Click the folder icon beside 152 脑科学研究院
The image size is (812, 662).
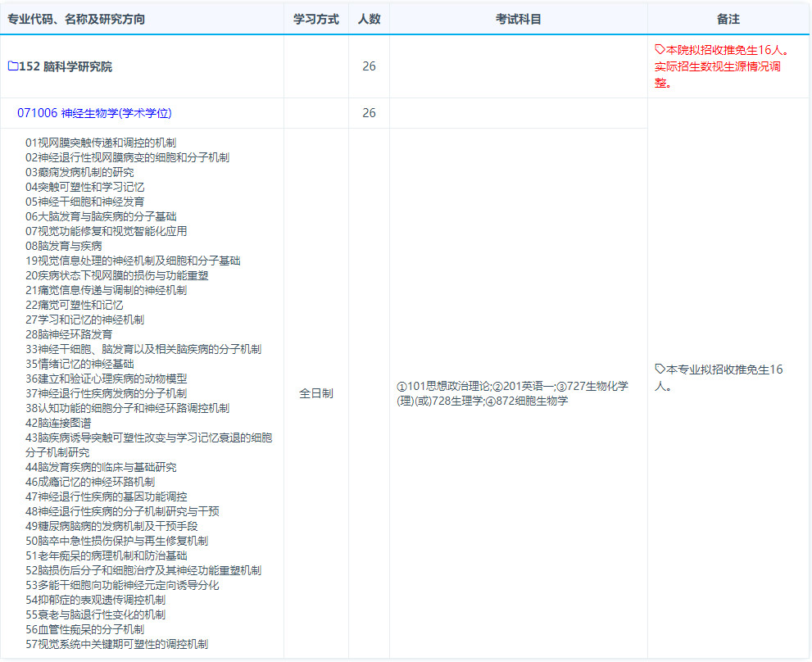(x=12, y=66)
